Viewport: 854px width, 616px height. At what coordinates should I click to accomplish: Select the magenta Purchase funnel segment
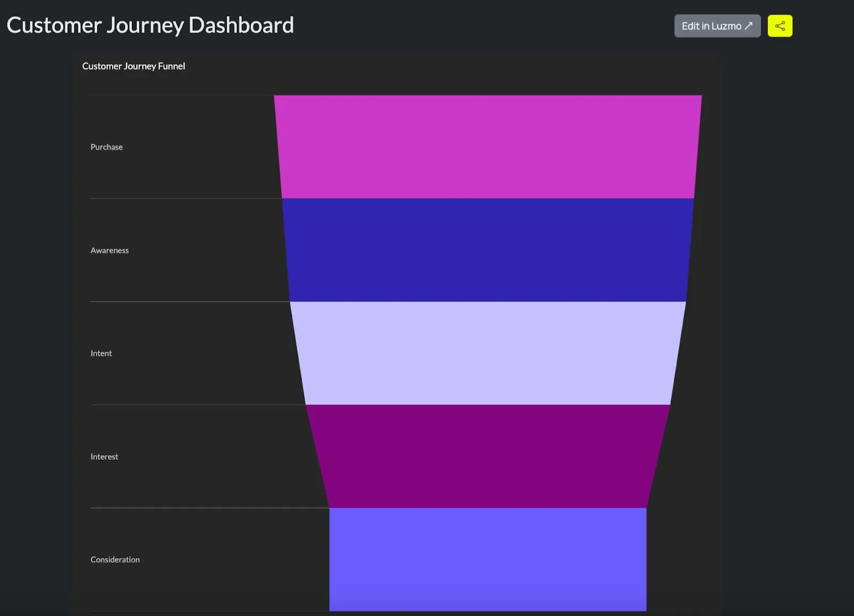488,147
